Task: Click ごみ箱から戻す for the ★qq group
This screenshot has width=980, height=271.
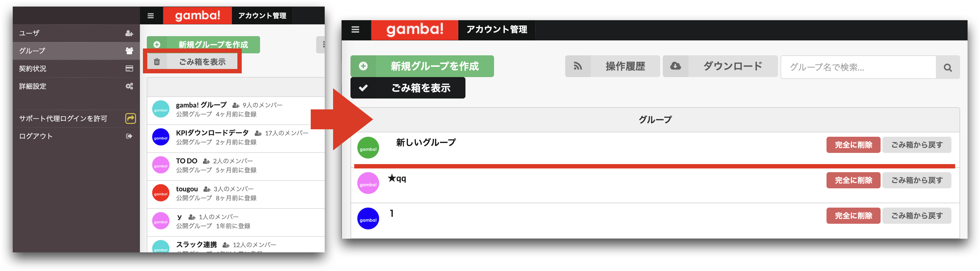Action: pos(917,180)
